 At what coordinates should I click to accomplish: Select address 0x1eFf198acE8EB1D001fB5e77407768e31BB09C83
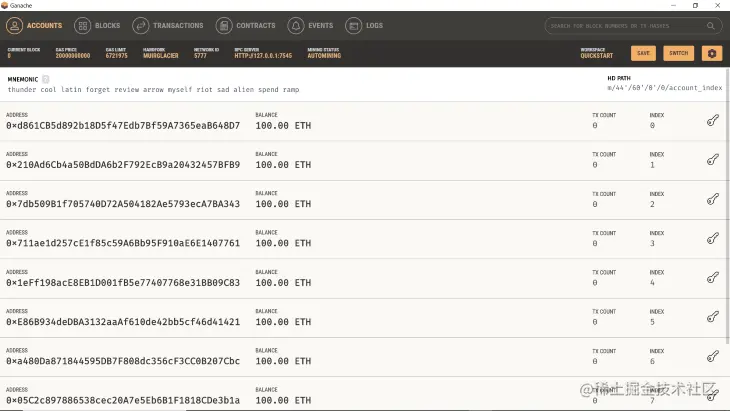point(123,283)
